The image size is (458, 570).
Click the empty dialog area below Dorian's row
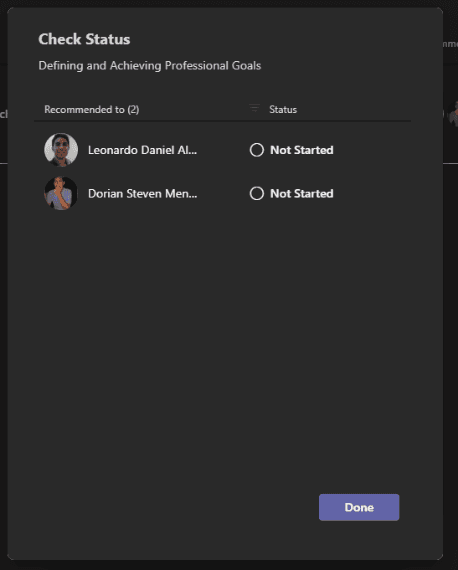click(x=225, y=345)
